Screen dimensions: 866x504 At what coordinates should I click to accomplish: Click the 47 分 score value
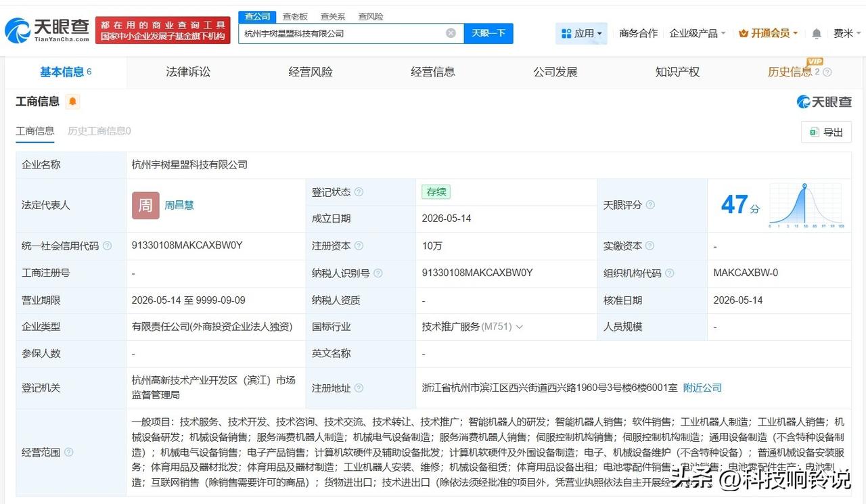tap(740, 205)
